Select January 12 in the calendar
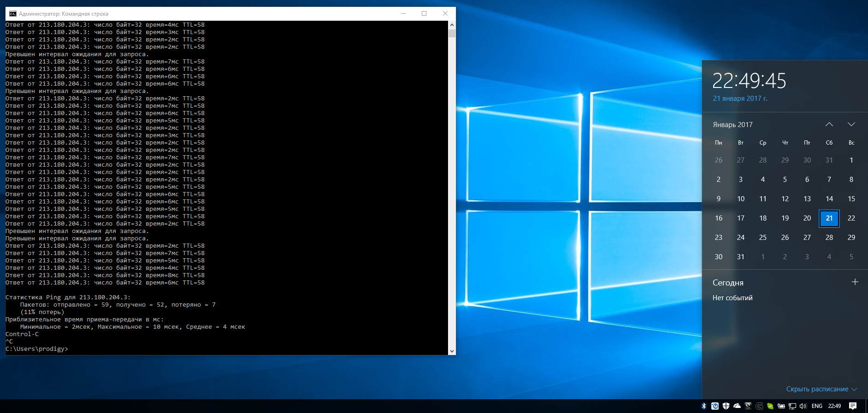868x413 pixels. click(785, 199)
